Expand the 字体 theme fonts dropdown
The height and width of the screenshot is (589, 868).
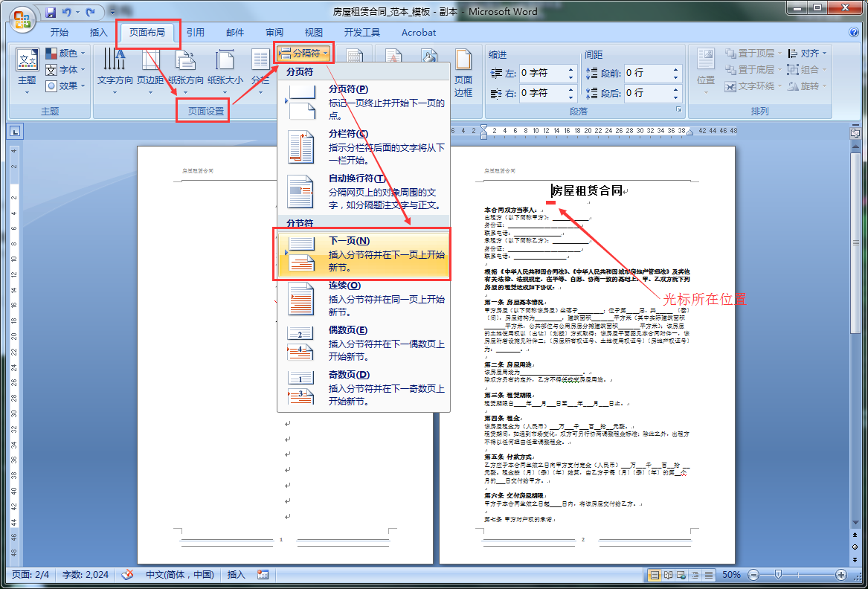pyautogui.click(x=66, y=70)
